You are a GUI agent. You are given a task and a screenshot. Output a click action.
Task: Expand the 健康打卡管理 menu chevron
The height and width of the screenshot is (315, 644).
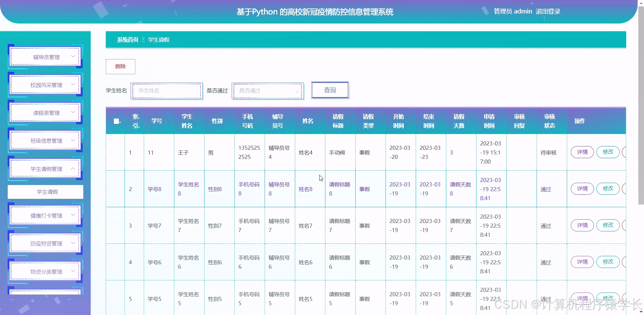coord(73,215)
